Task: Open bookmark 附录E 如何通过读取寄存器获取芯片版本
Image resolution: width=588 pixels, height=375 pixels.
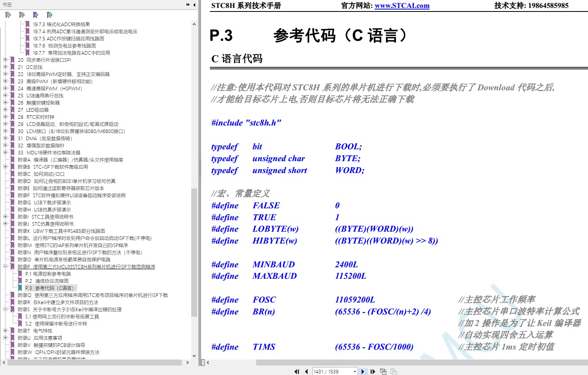Action: click(61, 188)
